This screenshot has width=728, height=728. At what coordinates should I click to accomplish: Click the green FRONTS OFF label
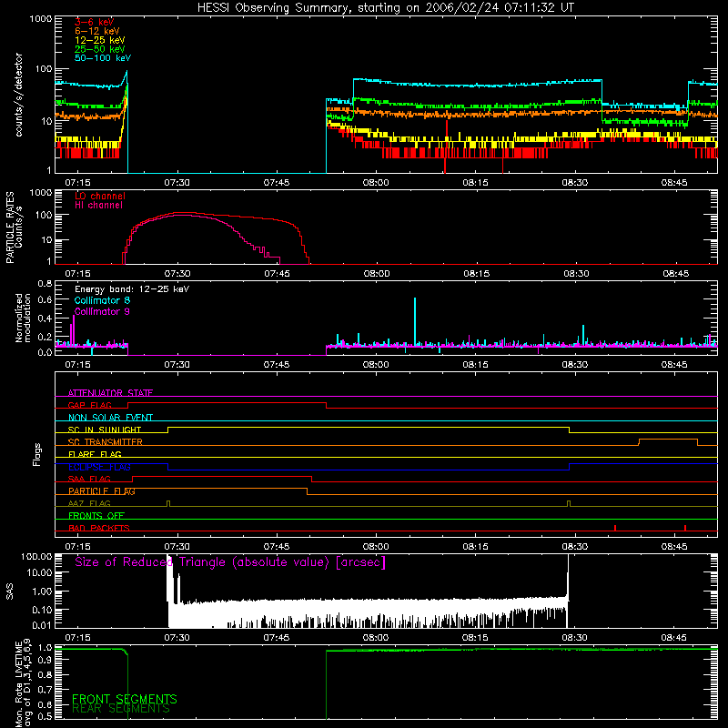point(96,516)
